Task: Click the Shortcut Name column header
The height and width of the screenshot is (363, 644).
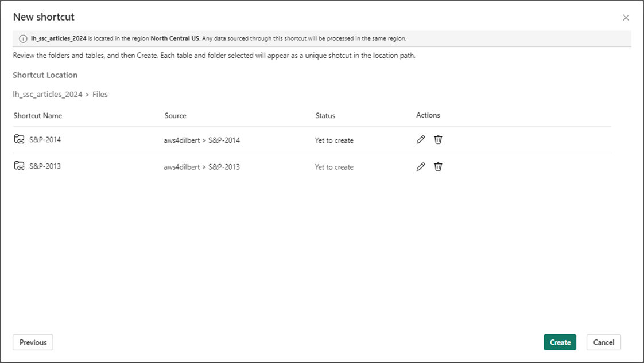Action: click(x=37, y=115)
